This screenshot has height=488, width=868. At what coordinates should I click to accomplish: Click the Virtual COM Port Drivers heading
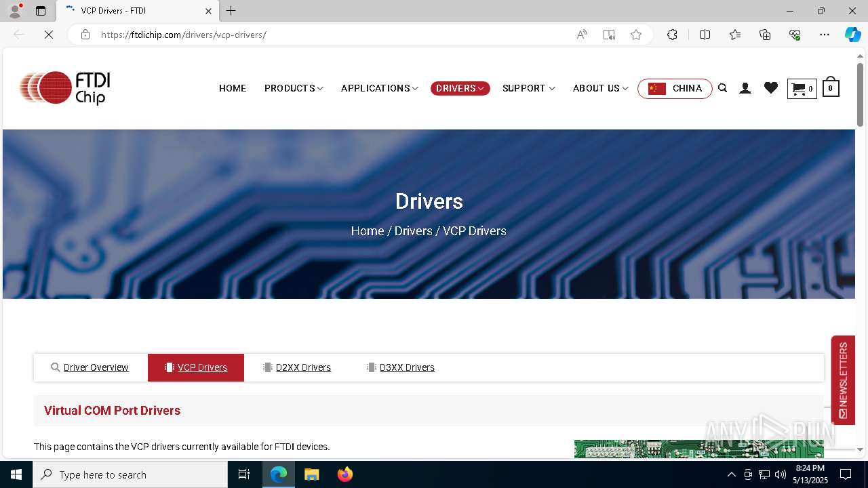(112, 411)
